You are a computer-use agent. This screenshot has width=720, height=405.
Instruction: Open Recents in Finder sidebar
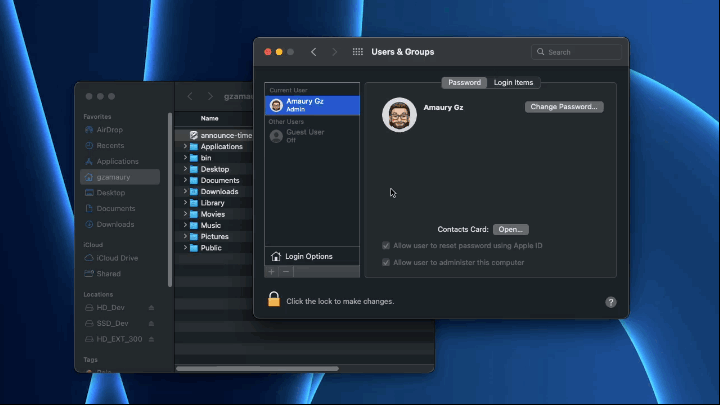[x=120, y=146]
